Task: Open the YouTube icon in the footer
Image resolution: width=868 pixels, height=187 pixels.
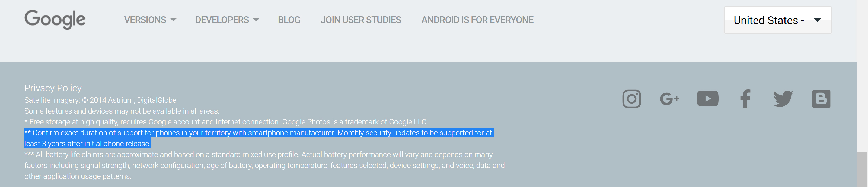Action: click(707, 99)
